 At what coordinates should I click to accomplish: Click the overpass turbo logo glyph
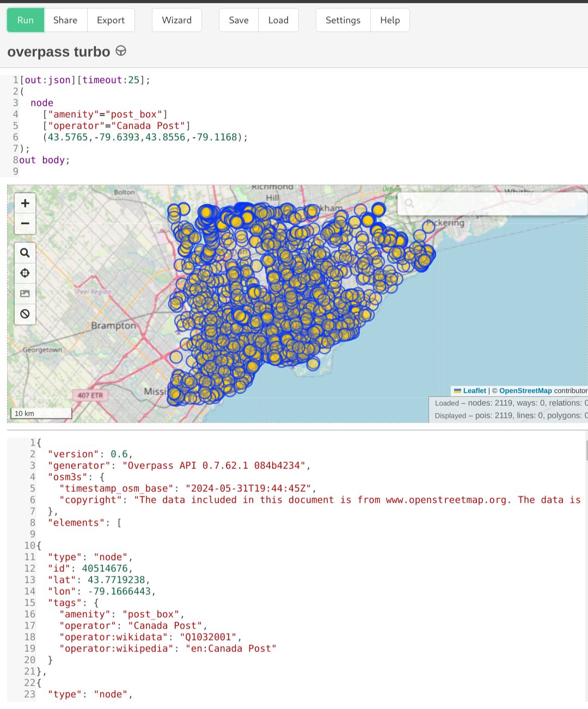120,51
